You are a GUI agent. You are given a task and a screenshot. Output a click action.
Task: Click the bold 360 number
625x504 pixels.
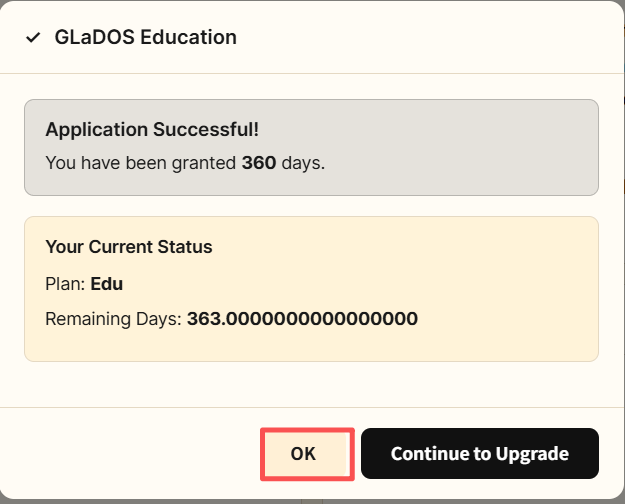click(x=259, y=162)
